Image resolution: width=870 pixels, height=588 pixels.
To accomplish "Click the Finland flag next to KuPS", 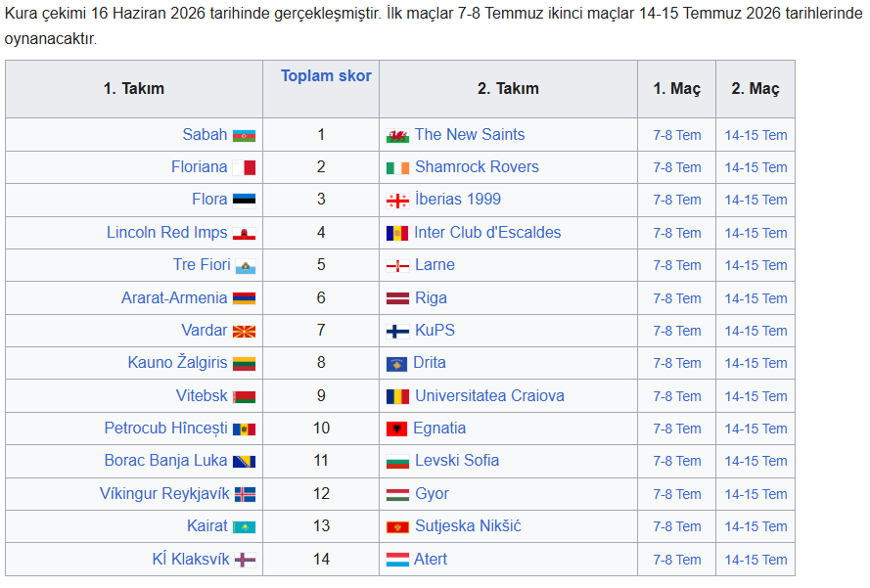I will click(397, 331).
